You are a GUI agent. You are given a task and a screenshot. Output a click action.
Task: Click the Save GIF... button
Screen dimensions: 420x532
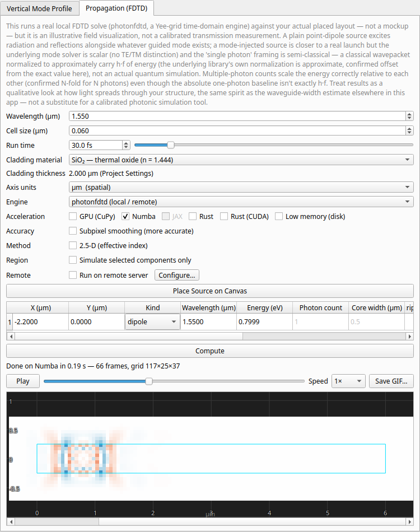click(391, 381)
